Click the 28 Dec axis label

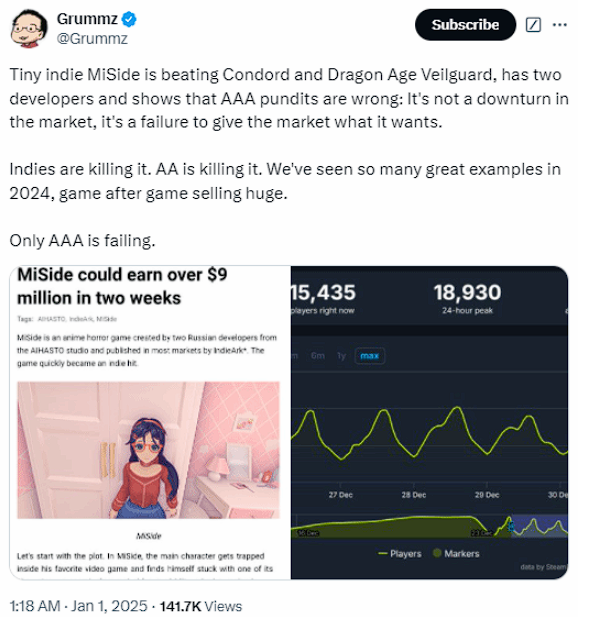click(413, 495)
